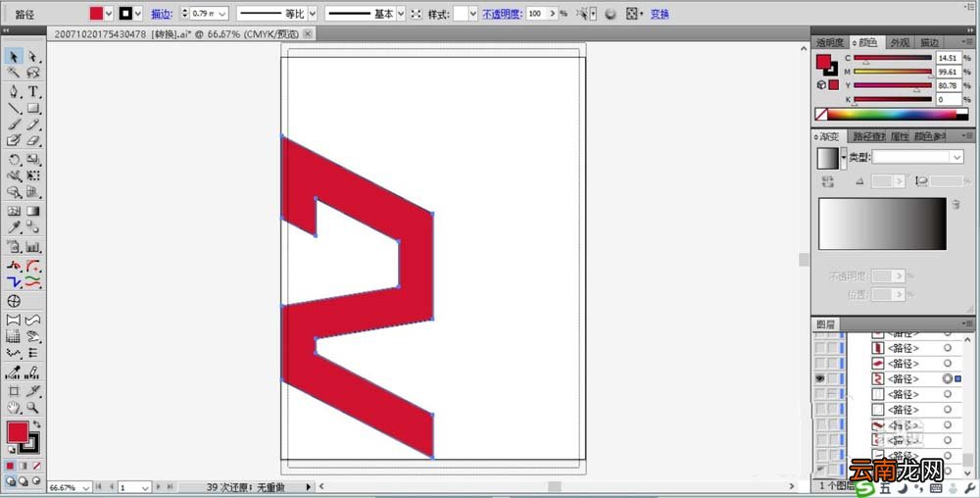Click the 不透明度 opacity link
Screen dimensions: 980x498
pyautogui.click(x=502, y=13)
